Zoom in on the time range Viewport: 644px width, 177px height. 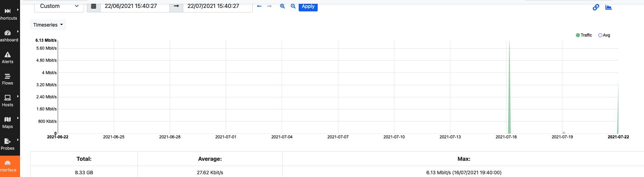tap(282, 6)
